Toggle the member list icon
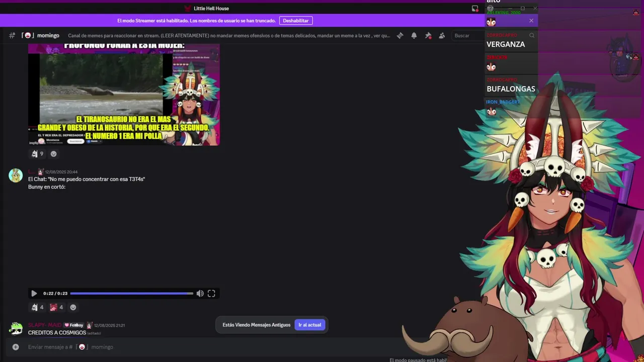644x362 pixels. (442, 36)
